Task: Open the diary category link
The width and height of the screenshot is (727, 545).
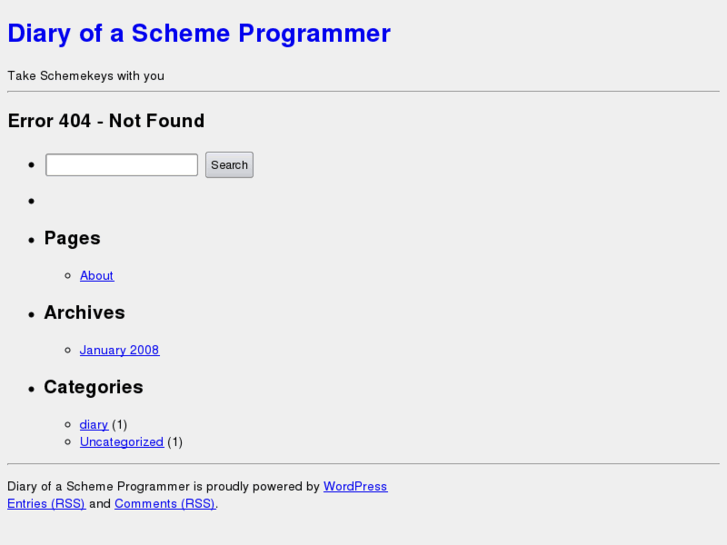Action: 93,425
